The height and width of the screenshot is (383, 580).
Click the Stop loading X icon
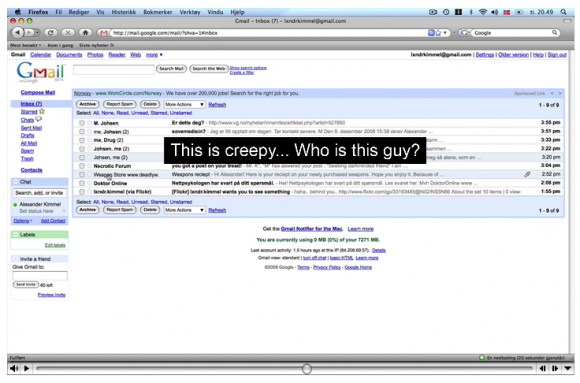click(x=68, y=33)
